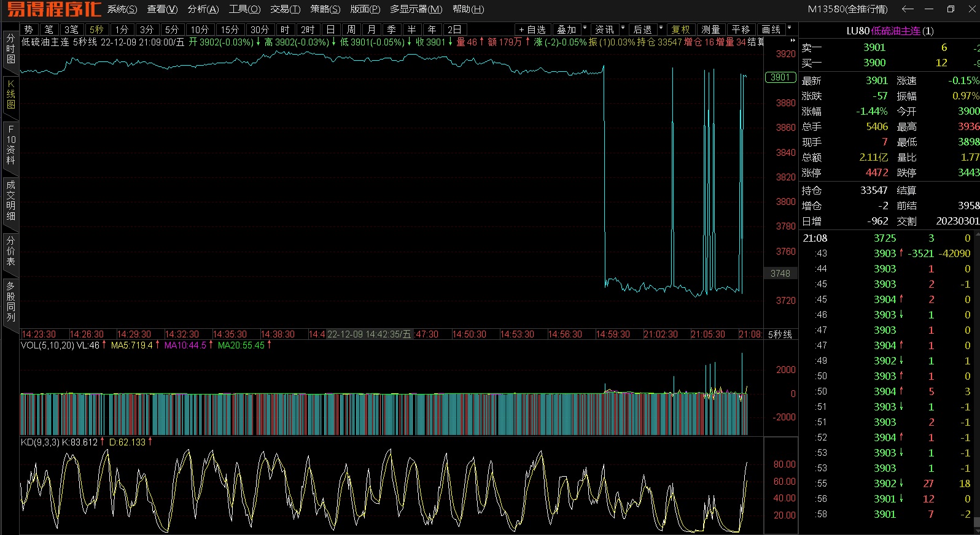Switch to the 势 chart period
980x535 pixels.
click(x=29, y=29)
